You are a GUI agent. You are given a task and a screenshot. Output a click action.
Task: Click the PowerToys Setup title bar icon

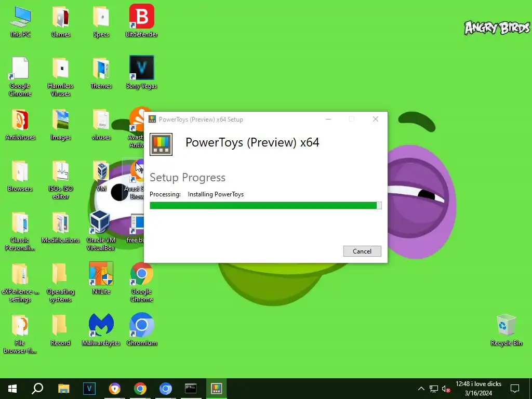point(152,119)
